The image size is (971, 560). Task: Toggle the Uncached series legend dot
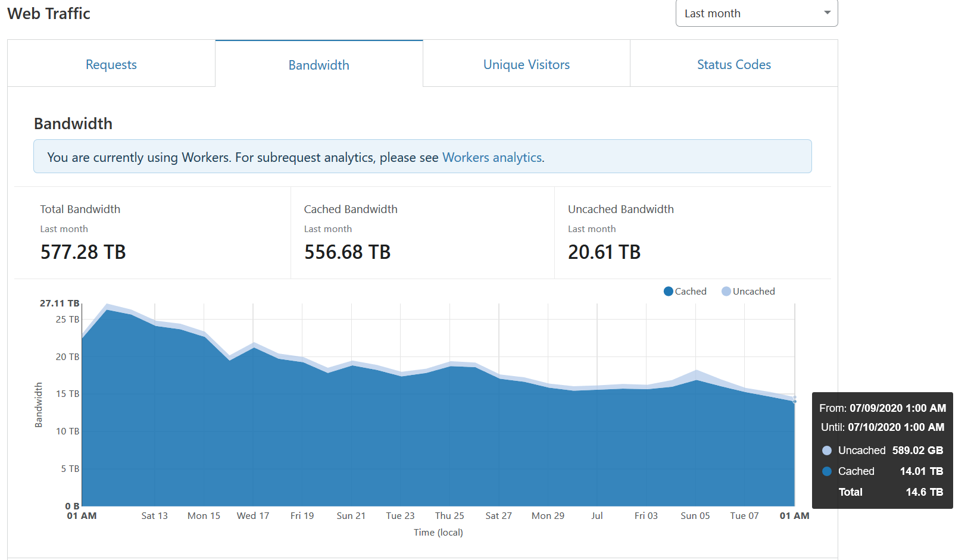(x=726, y=291)
